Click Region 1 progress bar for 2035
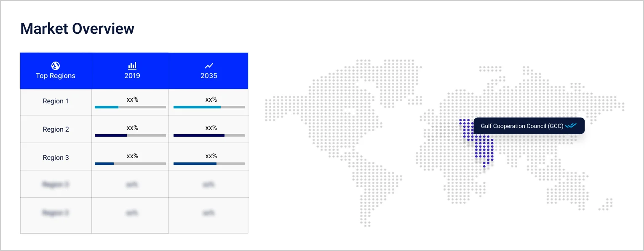The image size is (644, 251). [209, 107]
